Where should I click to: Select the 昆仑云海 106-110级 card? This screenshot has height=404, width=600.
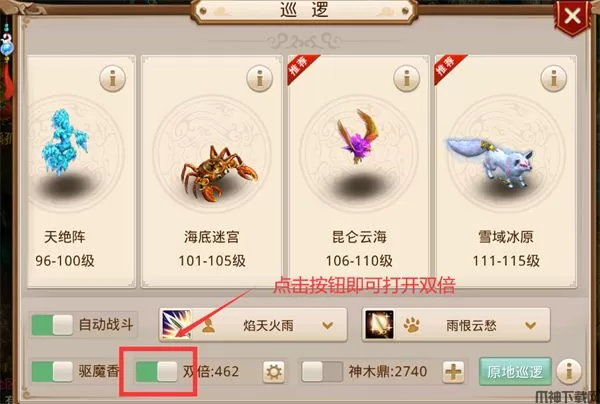point(359,171)
